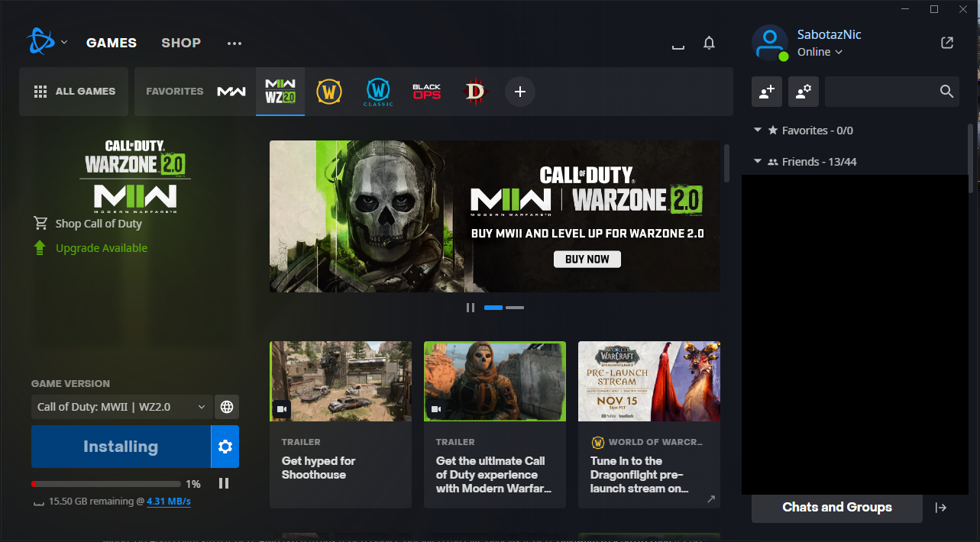Select the second carousel indicator
980x542 pixels.
click(x=515, y=308)
